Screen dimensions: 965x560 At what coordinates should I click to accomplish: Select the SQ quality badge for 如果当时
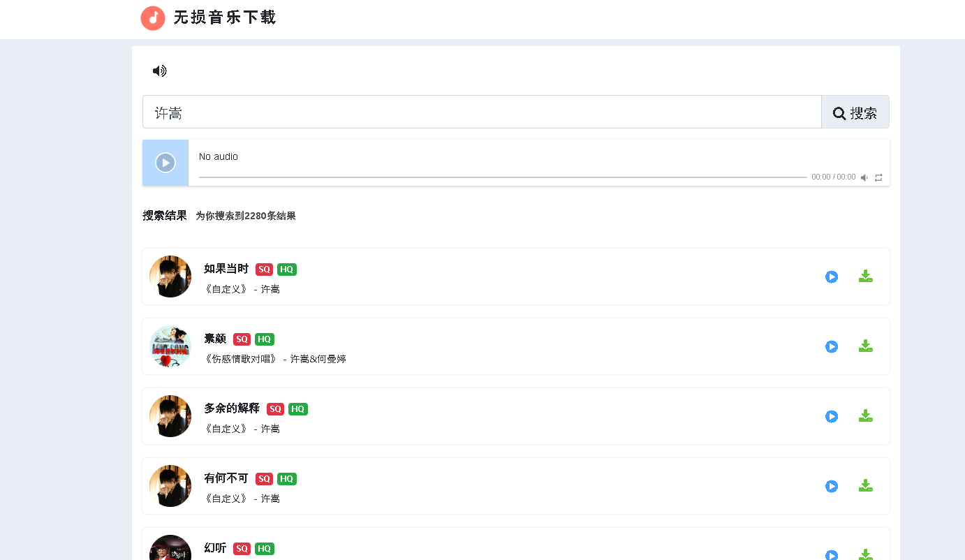(264, 269)
